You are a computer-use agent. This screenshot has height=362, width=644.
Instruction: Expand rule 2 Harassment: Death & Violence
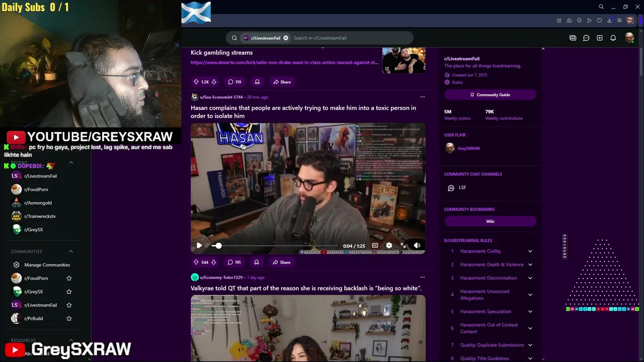tap(530, 264)
